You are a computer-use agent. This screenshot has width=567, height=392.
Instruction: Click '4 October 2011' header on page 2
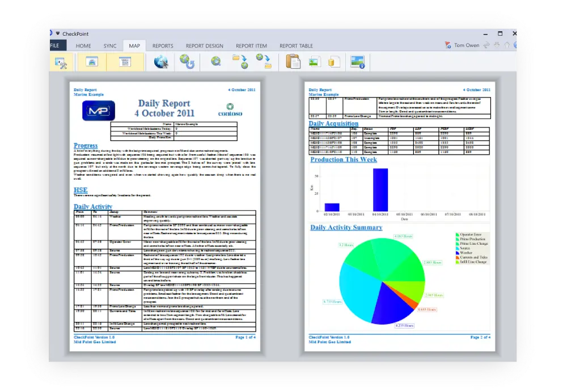point(477,90)
